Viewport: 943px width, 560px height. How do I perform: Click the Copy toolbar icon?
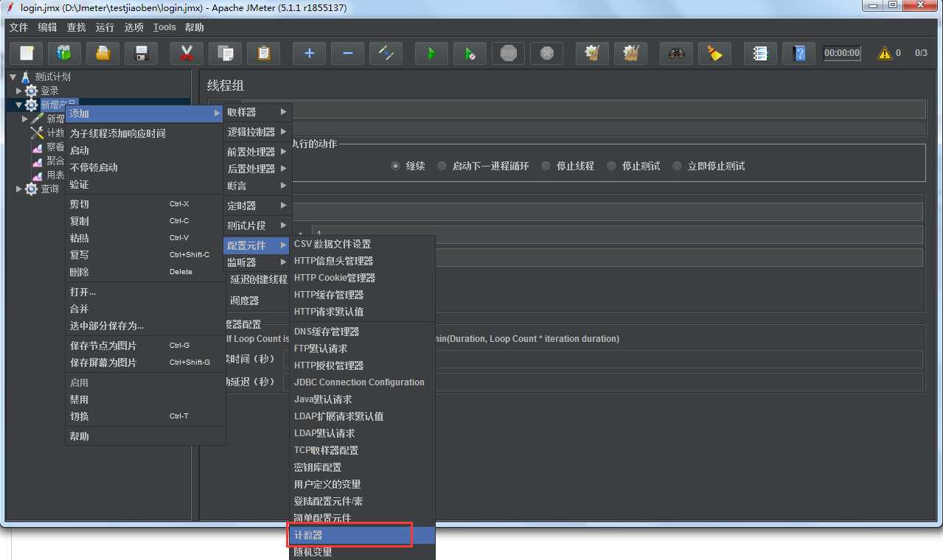tap(225, 53)
